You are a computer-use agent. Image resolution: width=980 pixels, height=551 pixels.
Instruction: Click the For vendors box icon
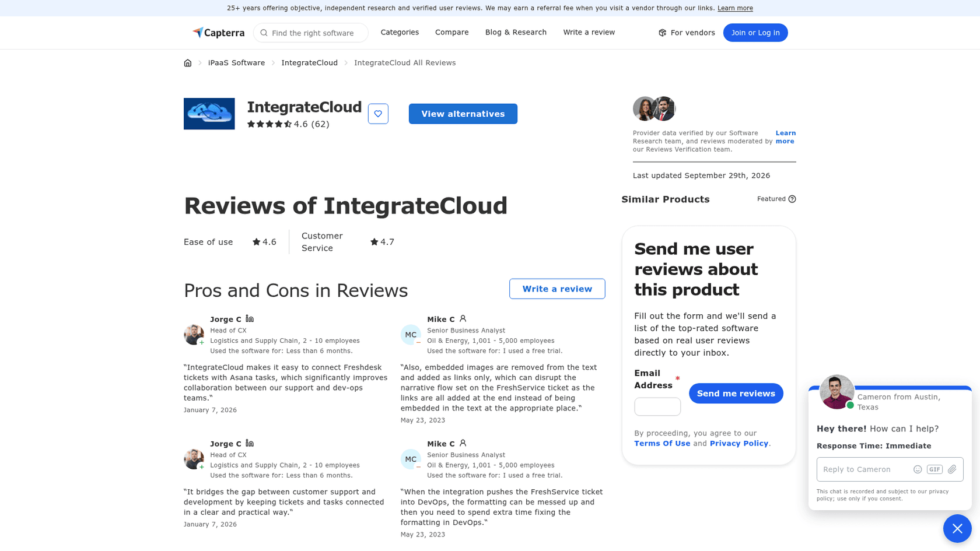pos(662,33)
